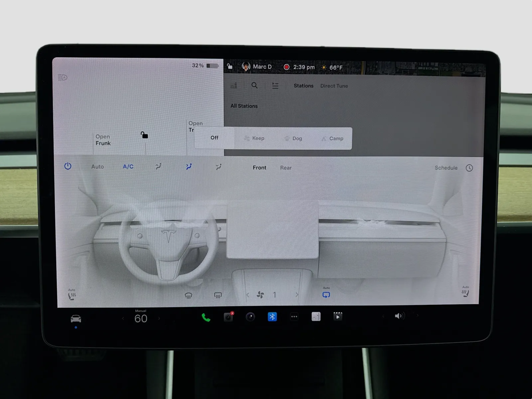The image size is (532, 399).
Task: Open the Theater video app icon
Action: tap(337, 316)
